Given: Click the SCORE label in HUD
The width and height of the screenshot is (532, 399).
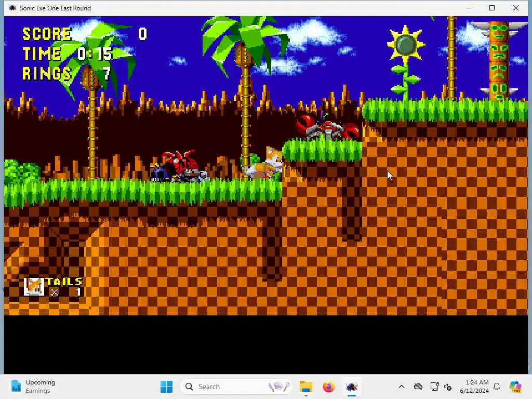Looking at the screenshot, I should pyautogui.click(x=47, y=34).
